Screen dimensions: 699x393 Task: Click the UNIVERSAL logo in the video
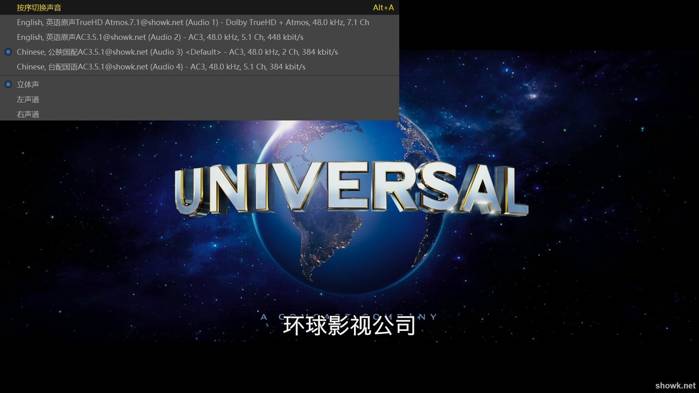(x=351, y=189)
